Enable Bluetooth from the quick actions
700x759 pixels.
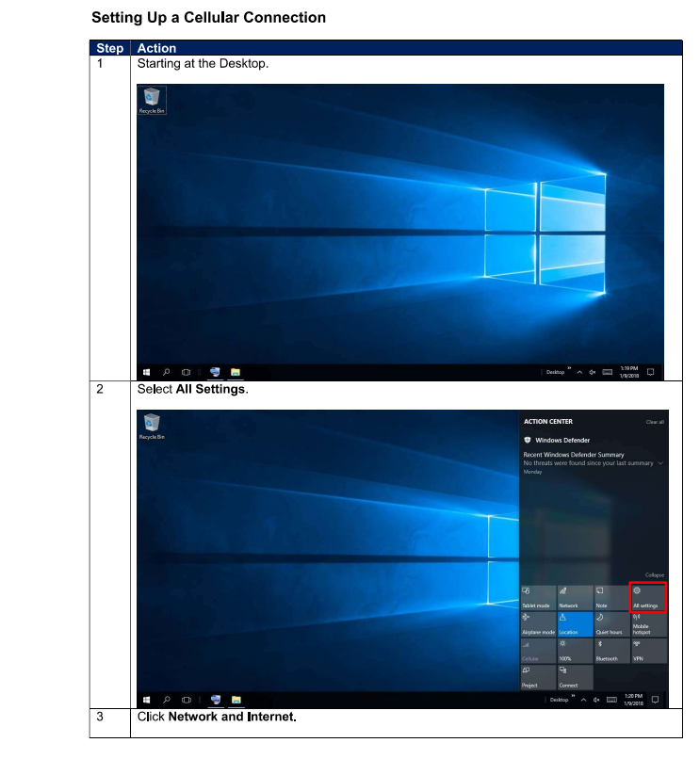(611, 651)
